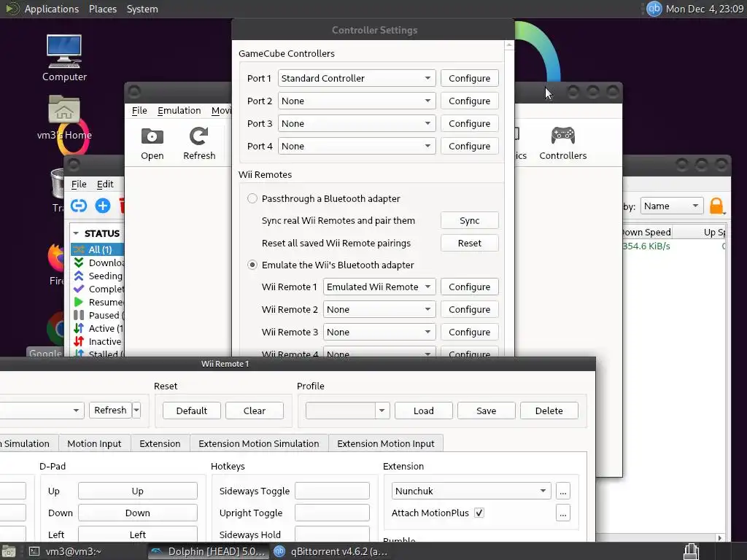Viewport: 747px width, 560px height.
Task: Click the Dolphin Refresh toolbar icon
Action: [x=199, y=144]
